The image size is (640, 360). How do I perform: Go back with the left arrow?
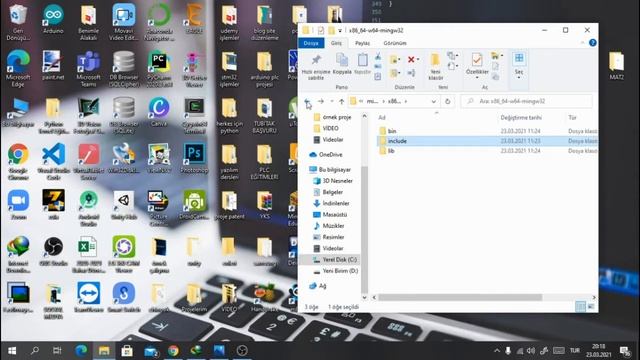point(308,101)
